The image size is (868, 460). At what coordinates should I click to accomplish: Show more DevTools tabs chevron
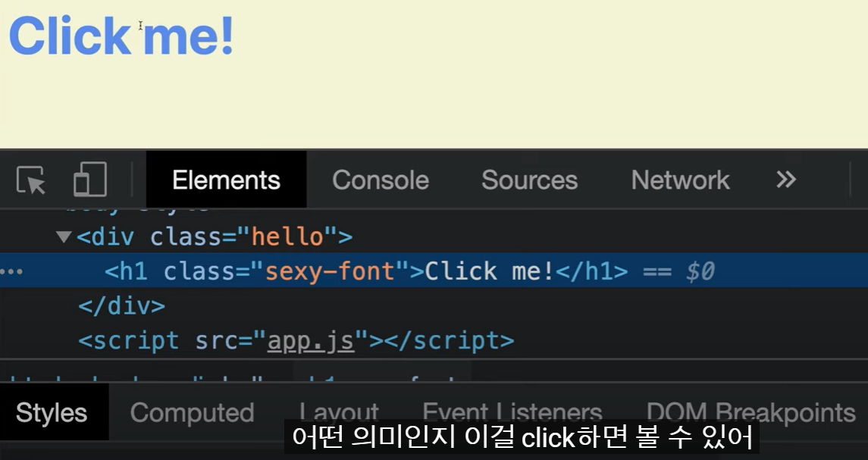click(785, 180)
